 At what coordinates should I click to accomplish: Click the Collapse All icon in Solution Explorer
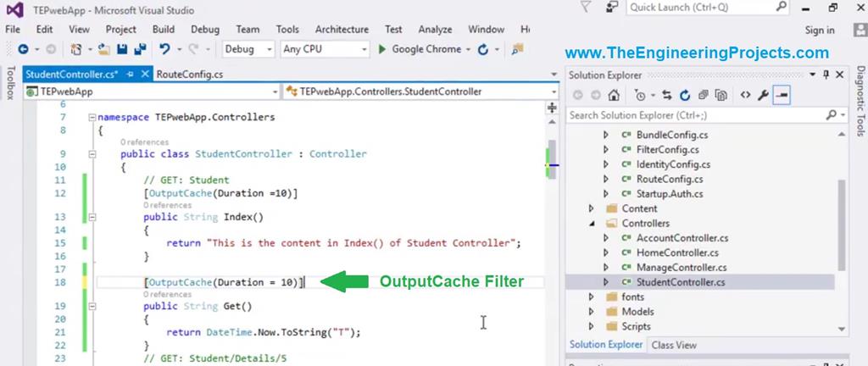tap(702, 95)
